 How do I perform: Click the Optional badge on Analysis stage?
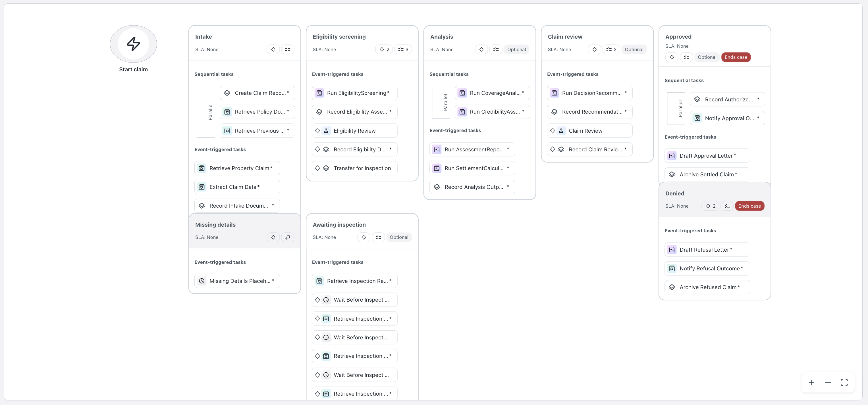click(x=516, y=49)
